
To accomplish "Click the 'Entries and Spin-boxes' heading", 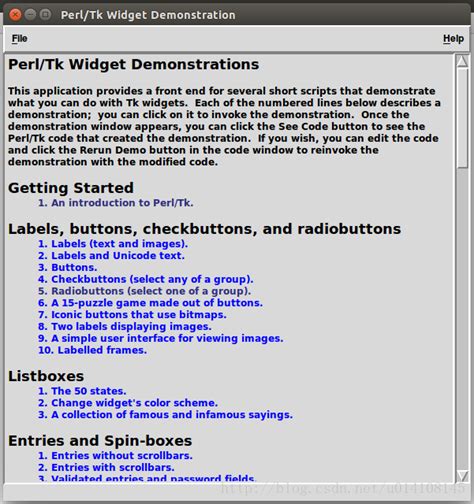I will (x=100, y=441).
